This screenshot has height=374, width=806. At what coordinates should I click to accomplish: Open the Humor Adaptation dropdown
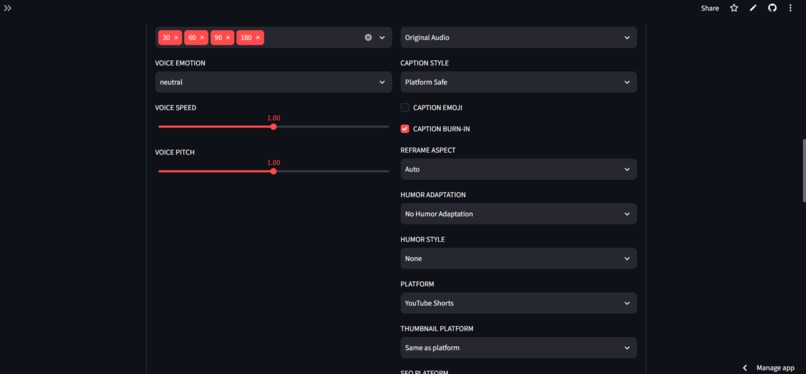[518, 214]
